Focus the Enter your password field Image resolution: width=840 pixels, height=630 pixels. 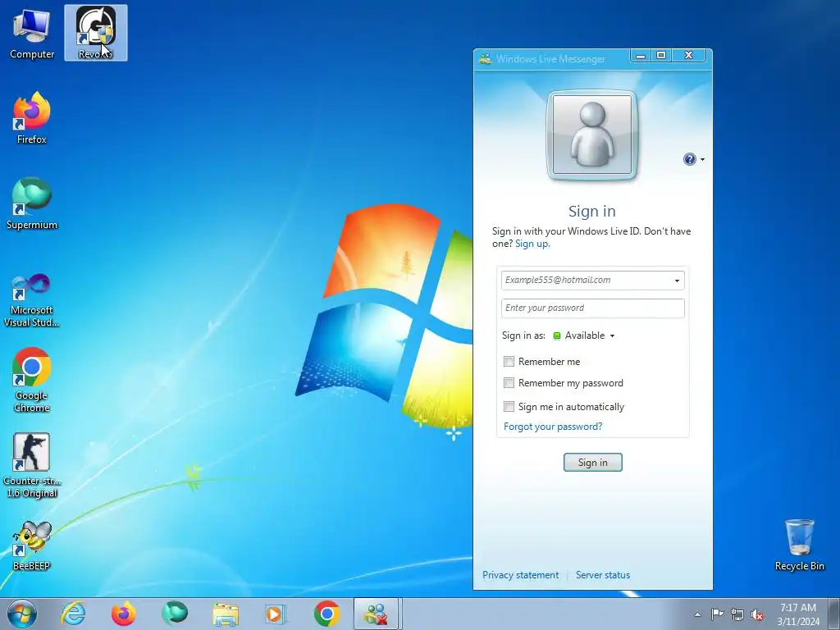coord(592,308)
